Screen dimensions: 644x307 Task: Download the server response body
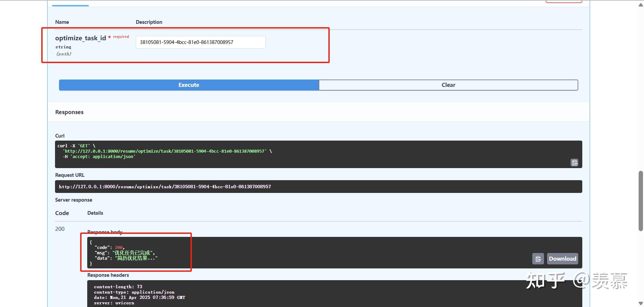562,258
